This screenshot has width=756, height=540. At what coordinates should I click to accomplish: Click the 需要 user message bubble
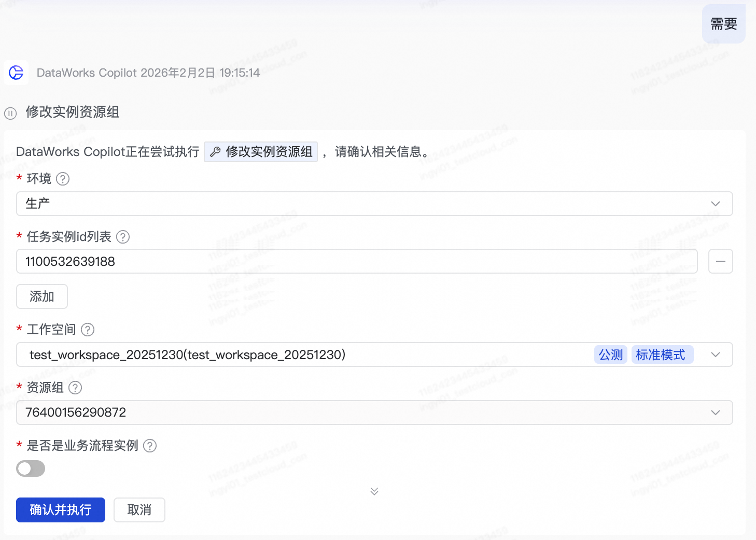pos(724,24)
